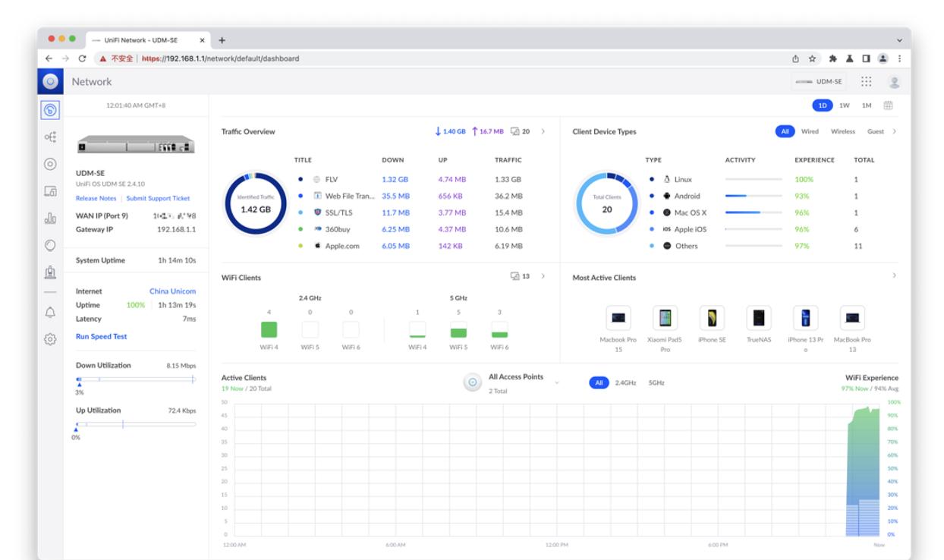The width and height of the screenshot is (944, 560).
Task: Open the Topology view in sidebar
Action: tap(50, 137)
